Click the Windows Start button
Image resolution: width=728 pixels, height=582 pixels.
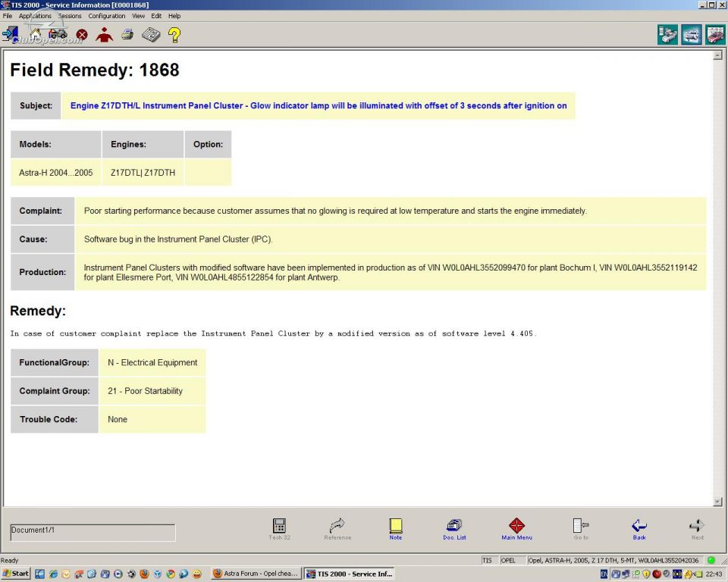16,574
